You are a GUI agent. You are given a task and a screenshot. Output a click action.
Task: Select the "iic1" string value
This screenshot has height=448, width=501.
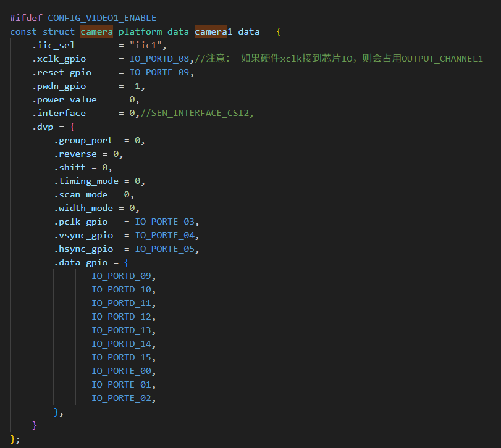click(x=146, y=45)
